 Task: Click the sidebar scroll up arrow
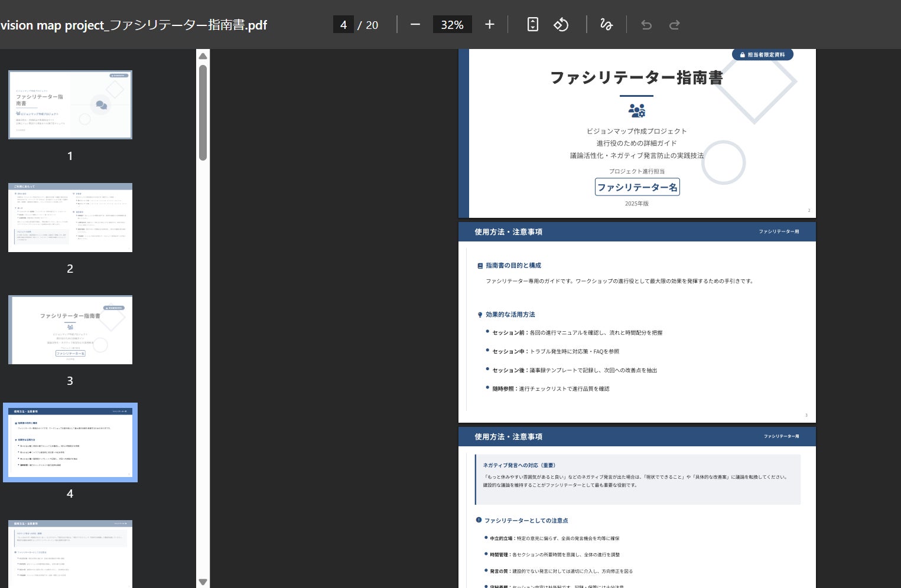(x=203, y=56)
